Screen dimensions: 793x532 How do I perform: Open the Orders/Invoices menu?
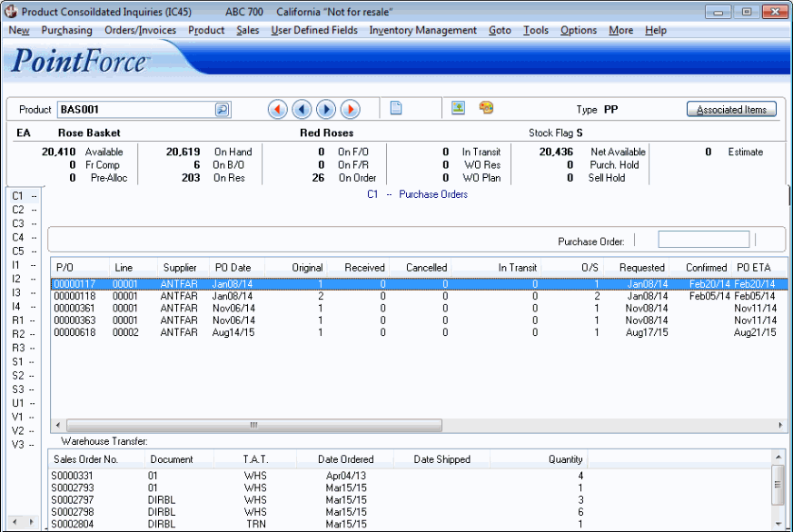pos(140,30)
